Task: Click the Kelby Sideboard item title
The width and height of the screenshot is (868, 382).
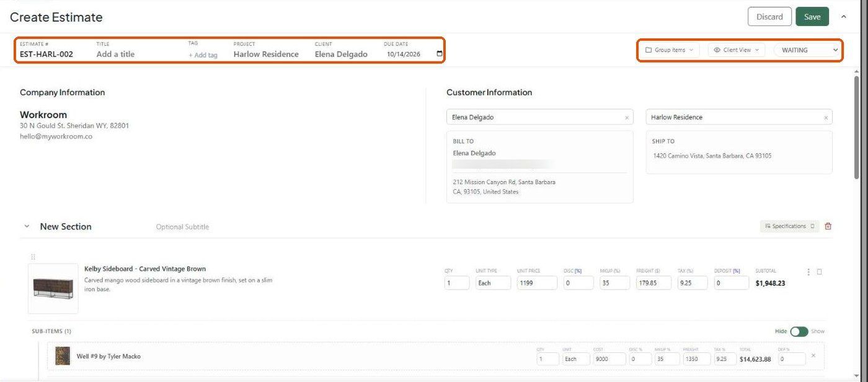Action: coord(145,269)
